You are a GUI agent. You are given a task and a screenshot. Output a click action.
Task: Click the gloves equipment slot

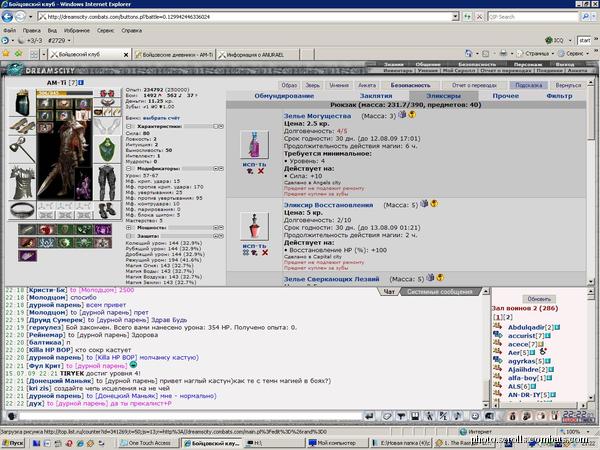[107, 126]
